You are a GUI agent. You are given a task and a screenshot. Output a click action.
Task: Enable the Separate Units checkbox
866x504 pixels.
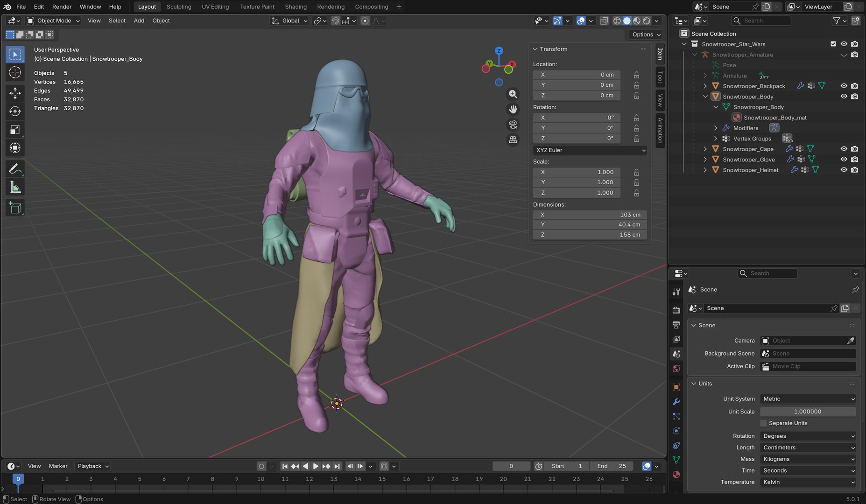click(764, 423)
